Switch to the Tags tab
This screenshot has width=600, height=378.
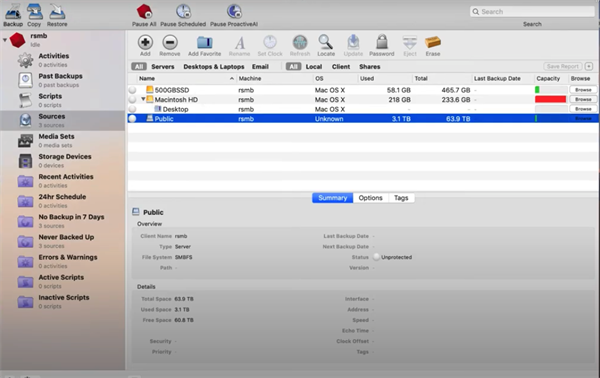coord(401,198)
